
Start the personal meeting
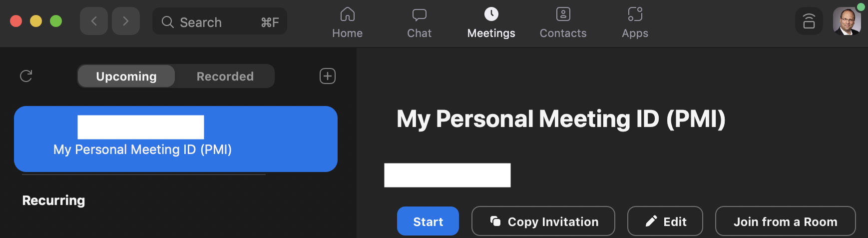pyautogui.click(x=428, y=221)
